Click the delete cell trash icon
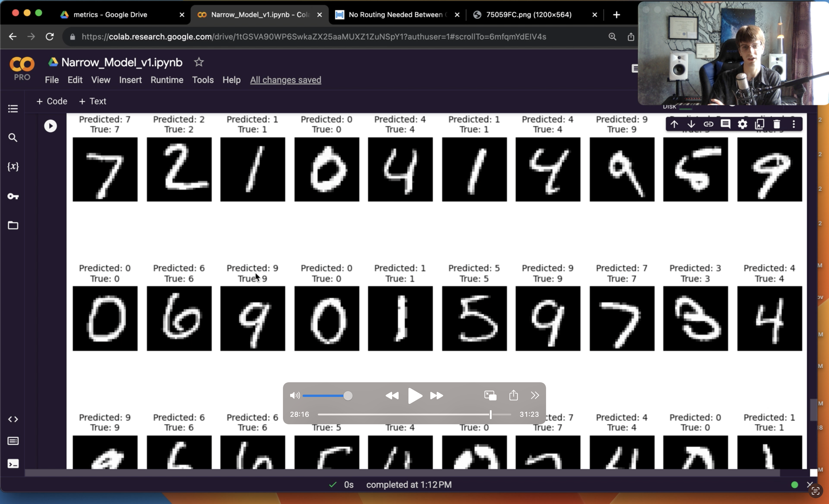This screenshot has width=829, height=504. [x=776, y=124]
